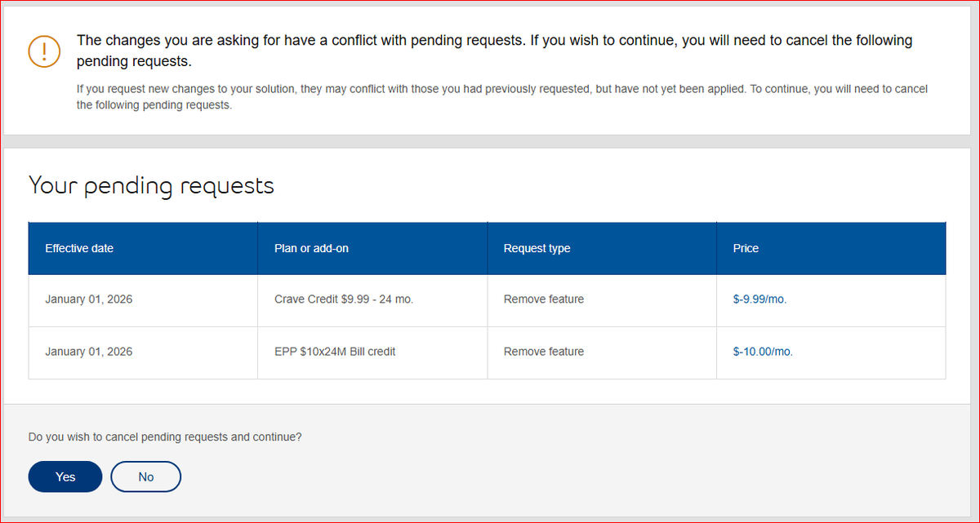Click January 01, 2026 in Crave Credit row
Screen dimensions: 980x523
tap(89, 299)
